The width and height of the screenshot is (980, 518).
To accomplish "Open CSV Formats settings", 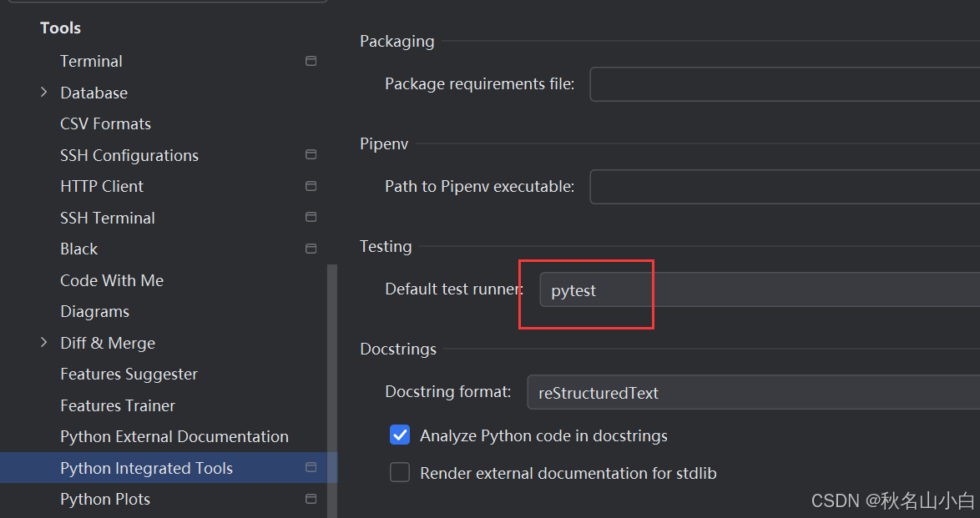I will tap(106, 123).
